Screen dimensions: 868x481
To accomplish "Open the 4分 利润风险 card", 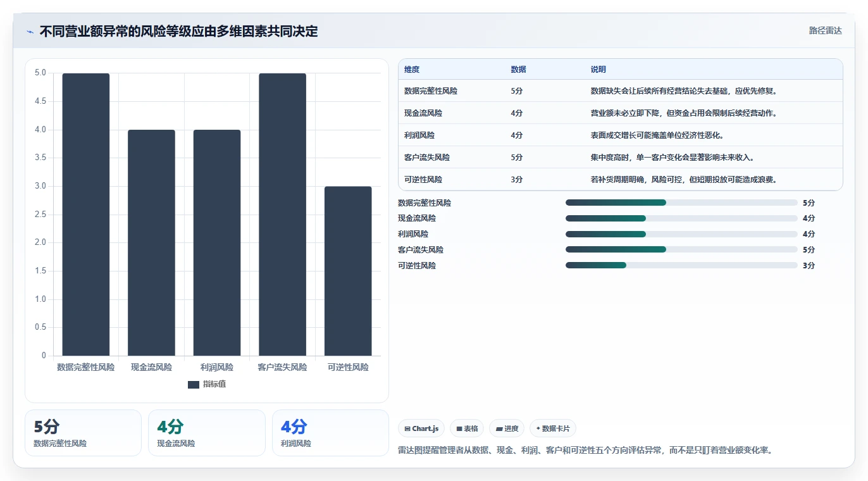I will pos(330,433).
